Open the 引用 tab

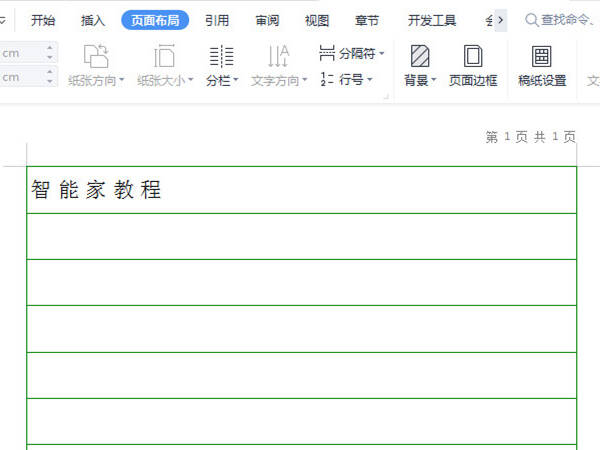pos(217,20)
